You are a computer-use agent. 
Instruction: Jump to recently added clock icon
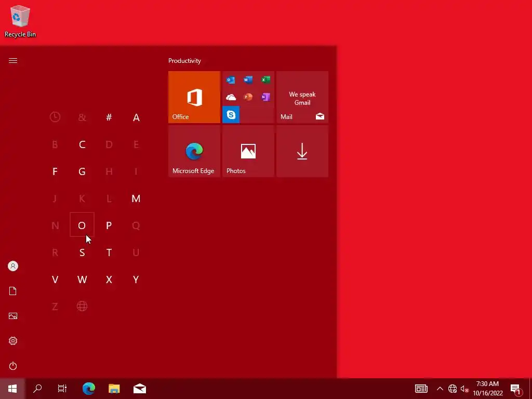[55, 117]
